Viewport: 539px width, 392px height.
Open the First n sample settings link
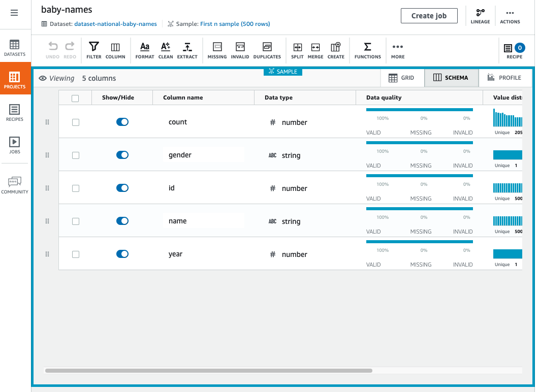[x=235, y=24]
